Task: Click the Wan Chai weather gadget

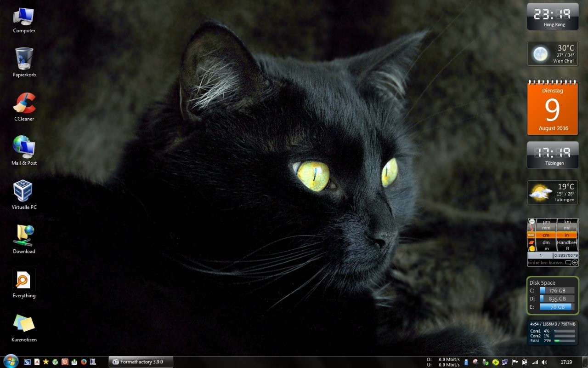Action: click(553, 54)
